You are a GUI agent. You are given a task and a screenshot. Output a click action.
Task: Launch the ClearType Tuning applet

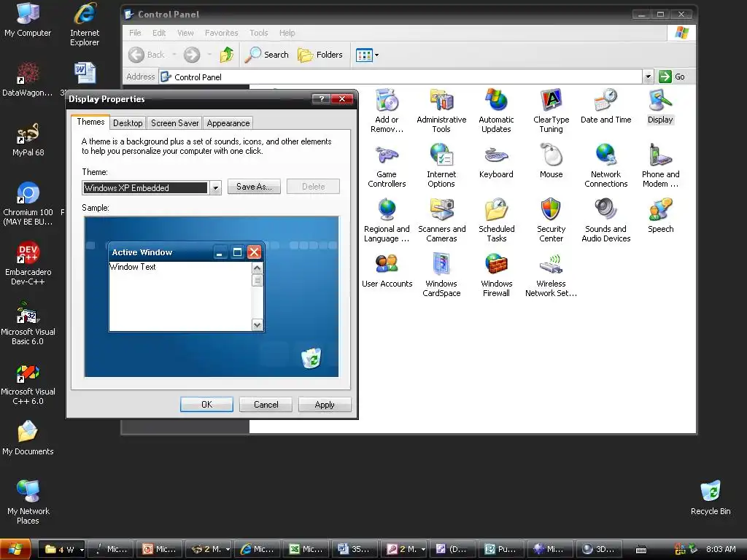551,111
